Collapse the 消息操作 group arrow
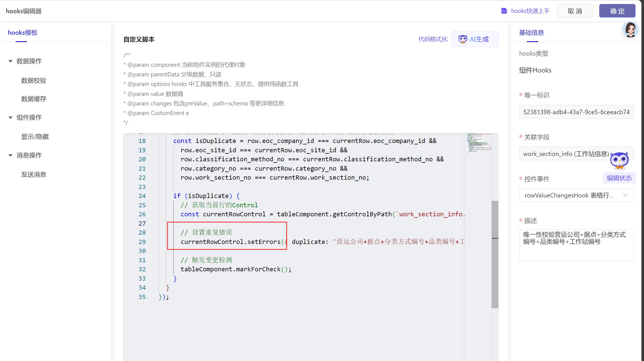The height and width of the screenshot is (361, 644). coord(10,155)
